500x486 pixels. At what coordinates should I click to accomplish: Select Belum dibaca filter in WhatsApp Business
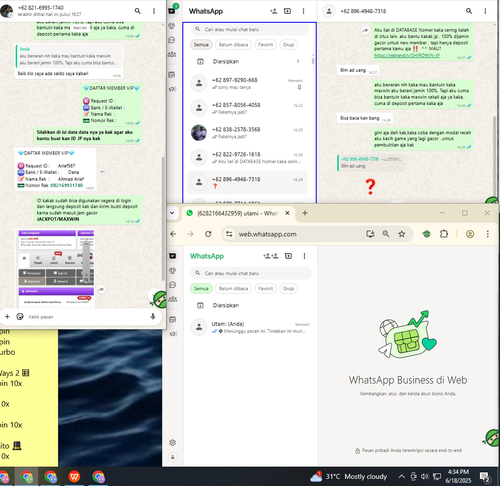(233, 289)
